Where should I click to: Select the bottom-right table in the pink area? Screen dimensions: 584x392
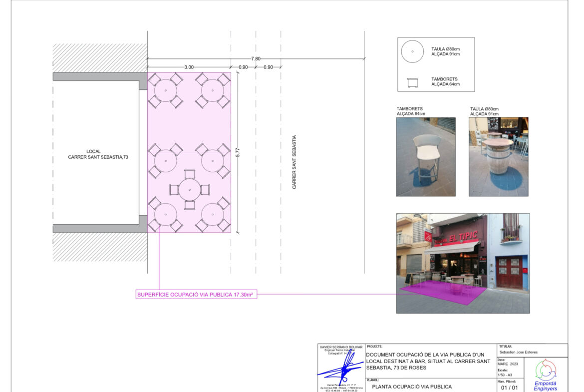coord(213,215)
